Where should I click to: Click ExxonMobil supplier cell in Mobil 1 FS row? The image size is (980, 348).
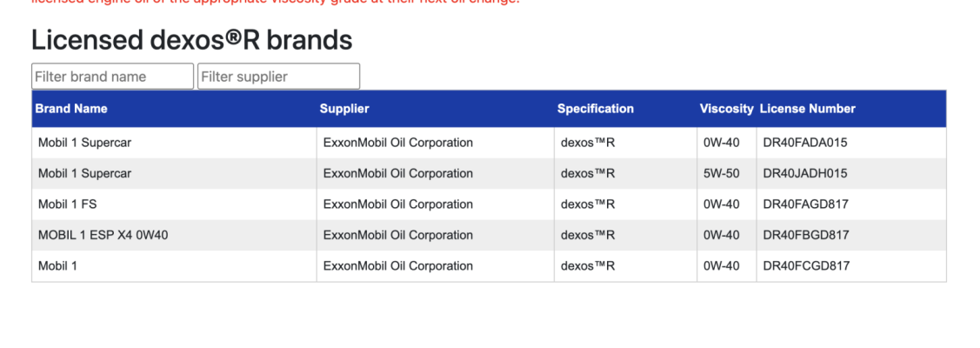pos(435,204)
